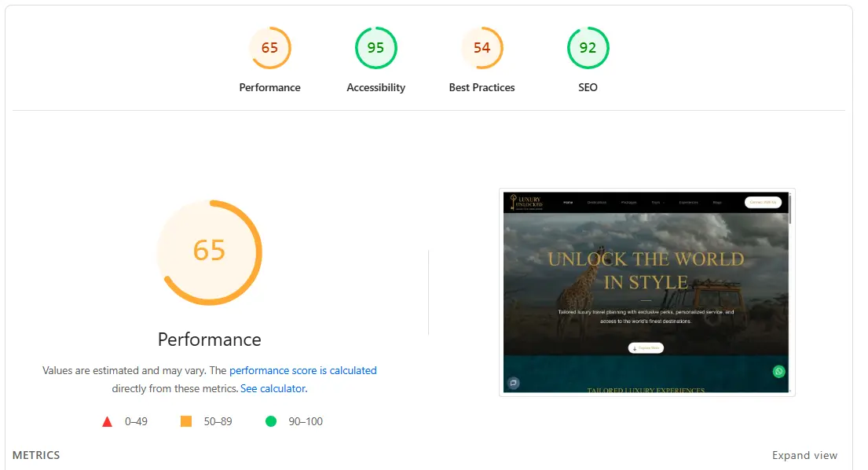Click the green WhatsApp icon in screenshot
The height and width of the screenshot is (470, 868).
[x=778, y=372]
